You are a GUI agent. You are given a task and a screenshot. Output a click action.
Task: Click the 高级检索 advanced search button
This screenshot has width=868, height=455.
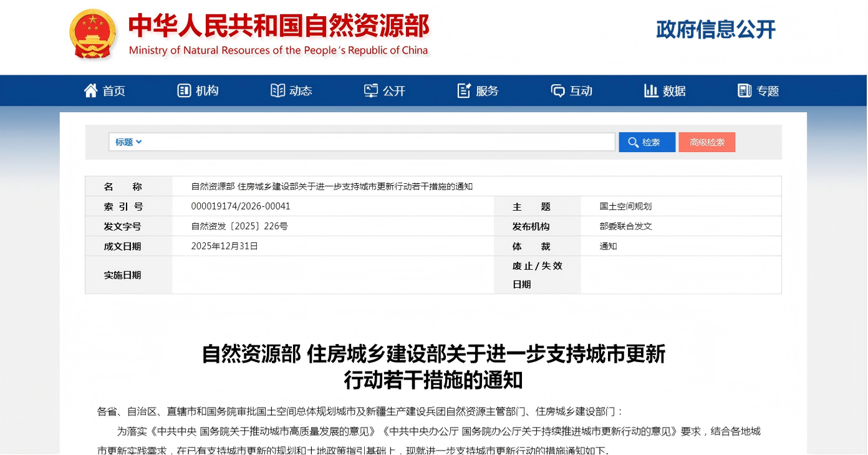click(706, 141)
